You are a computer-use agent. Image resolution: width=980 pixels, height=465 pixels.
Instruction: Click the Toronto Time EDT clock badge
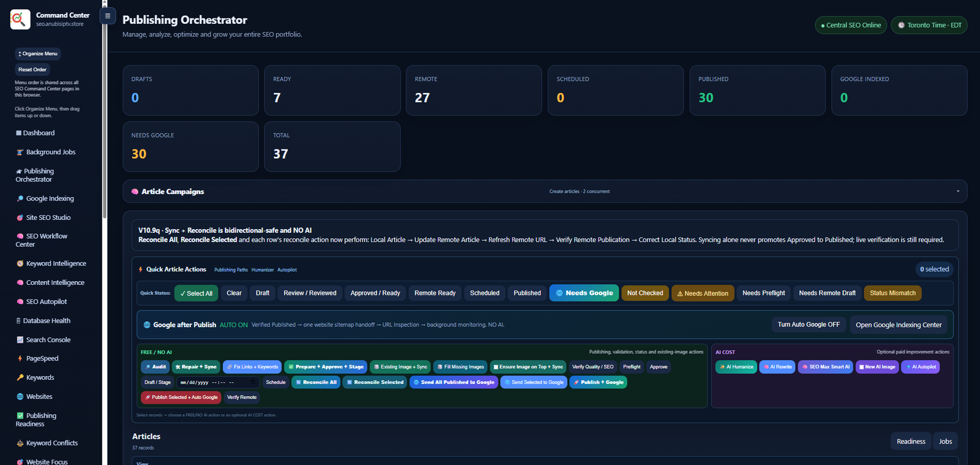point(929,25)
